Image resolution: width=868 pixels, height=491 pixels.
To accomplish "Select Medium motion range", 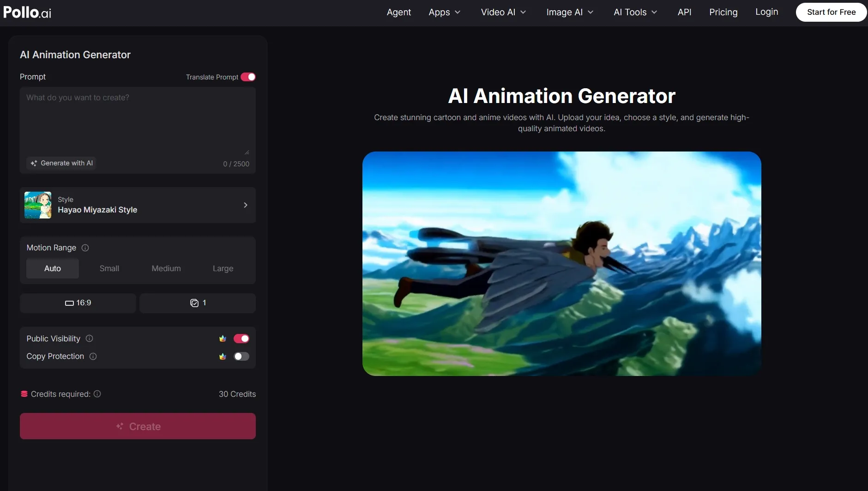I will (166, 268).
